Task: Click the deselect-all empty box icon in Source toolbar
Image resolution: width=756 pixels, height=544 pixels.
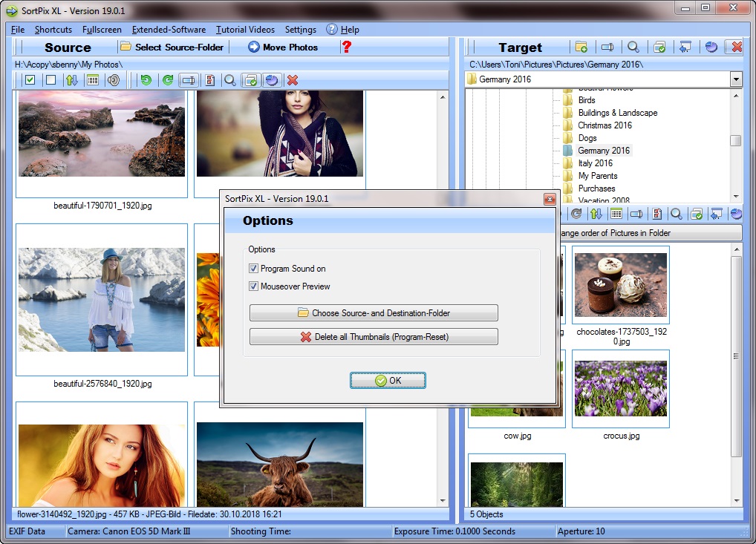Action: [x=50, y=80]
